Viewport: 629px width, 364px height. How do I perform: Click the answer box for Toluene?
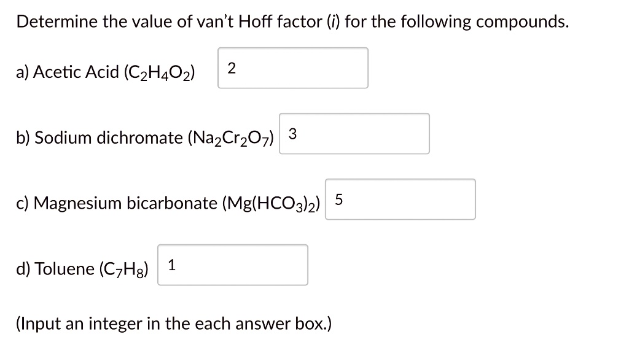(233, 265)
